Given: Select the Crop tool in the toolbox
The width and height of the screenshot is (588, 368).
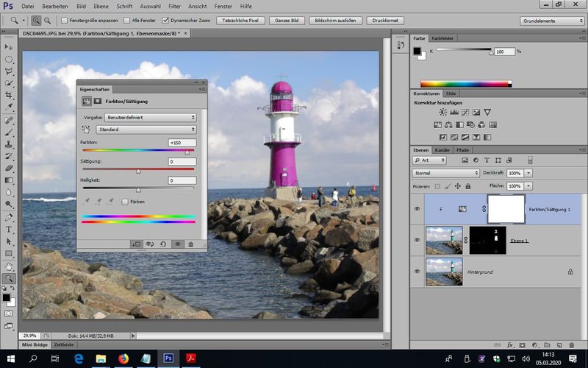Looking at the screenshot, I should tap(9, 95).
